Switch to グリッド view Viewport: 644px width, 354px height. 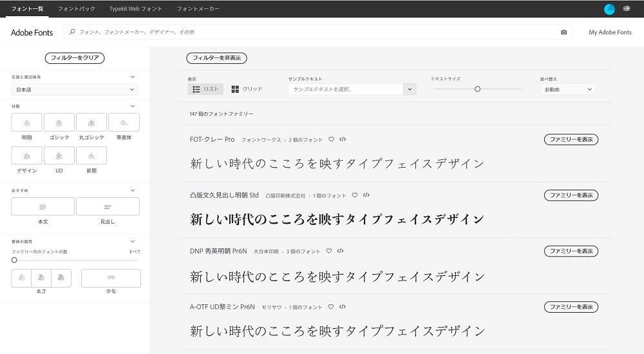click(247, 89)
